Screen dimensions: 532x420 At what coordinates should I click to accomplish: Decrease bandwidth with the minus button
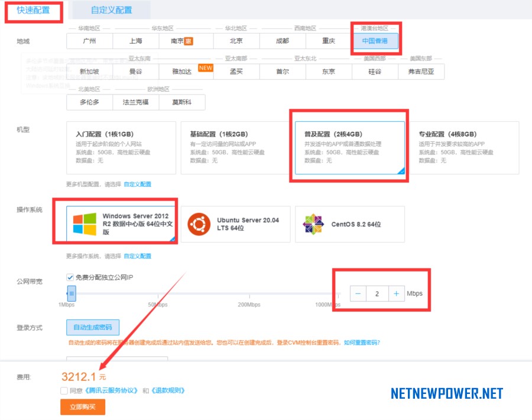pyautogui.click(x=358, y=293)
